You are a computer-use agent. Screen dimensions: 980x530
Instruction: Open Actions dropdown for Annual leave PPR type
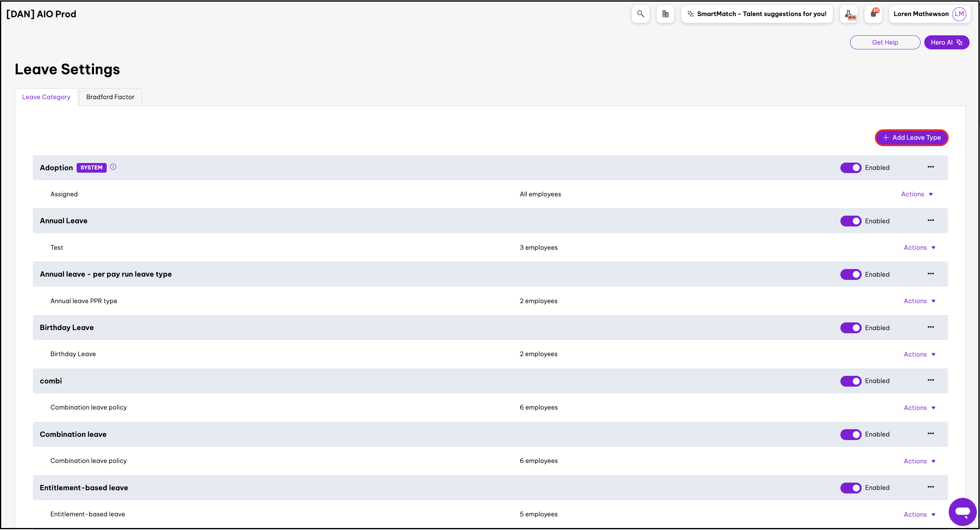pyautogui.click(x=919, y=301)
